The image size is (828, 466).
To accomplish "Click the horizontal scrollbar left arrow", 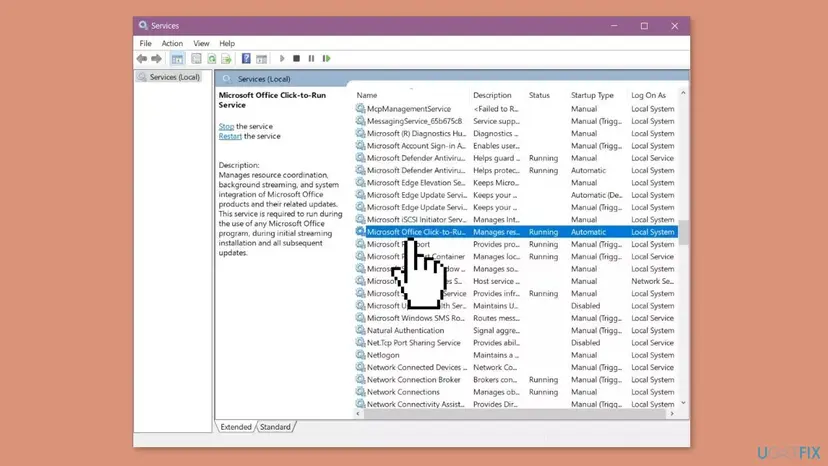I will click(358, 414).
